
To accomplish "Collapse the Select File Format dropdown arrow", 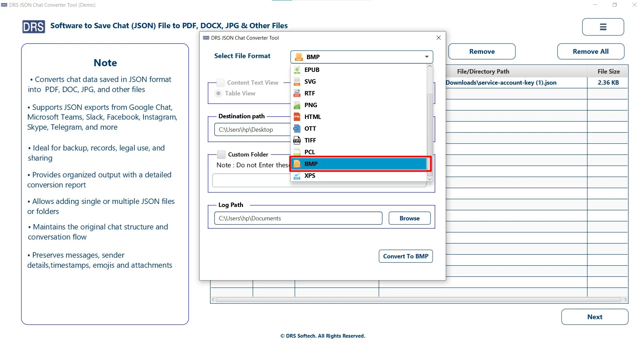I will click(x=427, y=57).
